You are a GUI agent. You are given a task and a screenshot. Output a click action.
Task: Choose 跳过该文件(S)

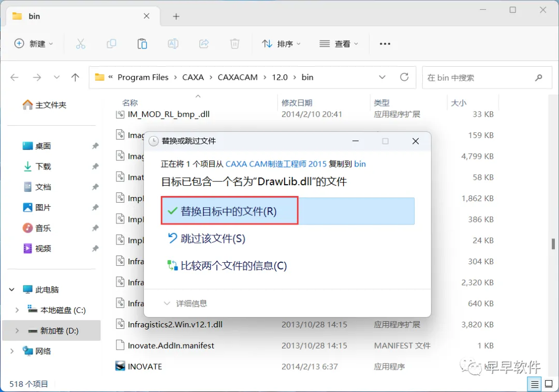point(207,238)
